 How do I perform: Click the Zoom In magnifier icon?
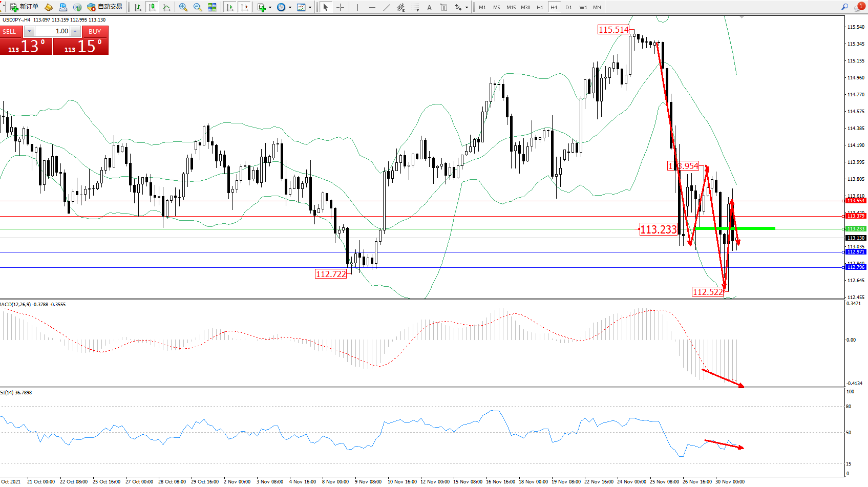click(183, 7)
